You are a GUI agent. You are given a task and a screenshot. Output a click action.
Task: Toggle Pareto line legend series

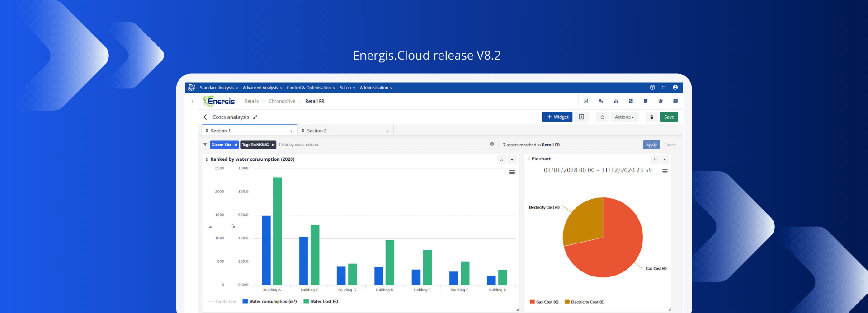[x=222, y=301]
